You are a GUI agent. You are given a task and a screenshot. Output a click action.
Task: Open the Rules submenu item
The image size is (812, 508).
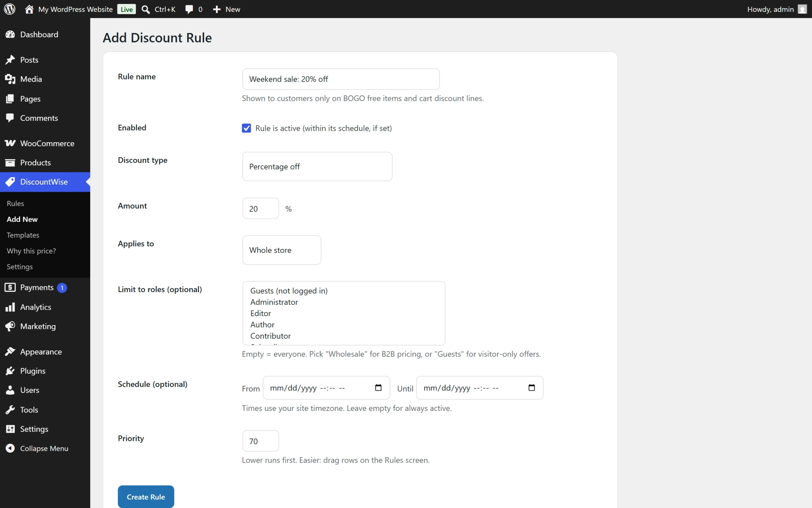[x=16, y=203]
